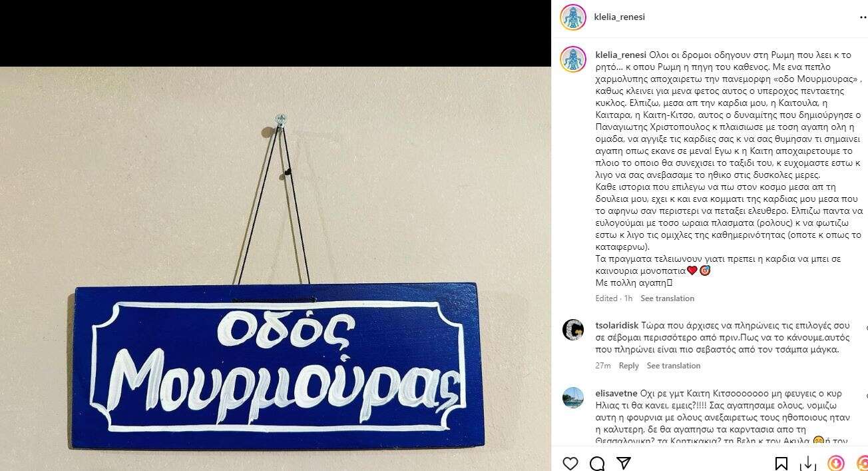
Task: Reply to tsolaridisk's comment
Action: (628, 366)
